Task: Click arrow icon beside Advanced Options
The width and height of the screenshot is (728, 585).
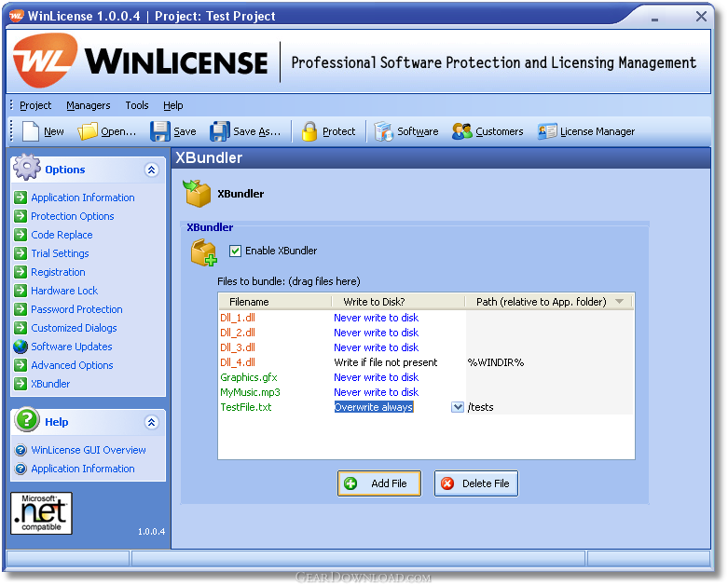Action: (21, 365)
